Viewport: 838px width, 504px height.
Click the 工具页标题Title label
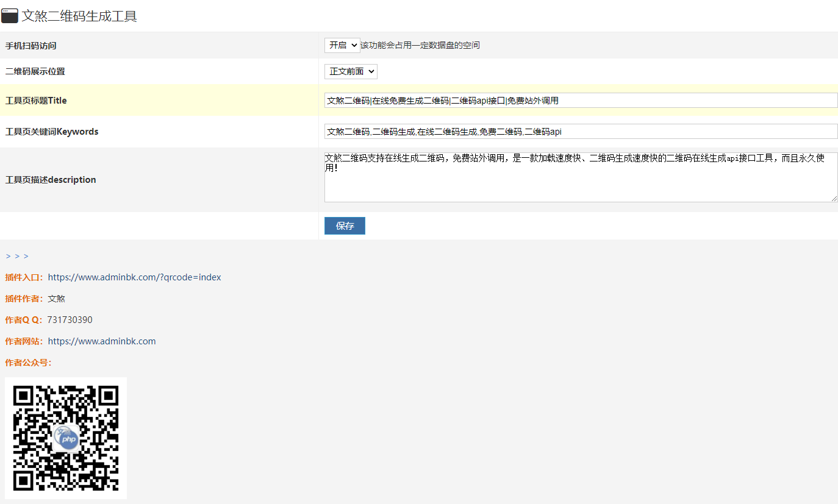pyautogui.click(x=36, y=101)
